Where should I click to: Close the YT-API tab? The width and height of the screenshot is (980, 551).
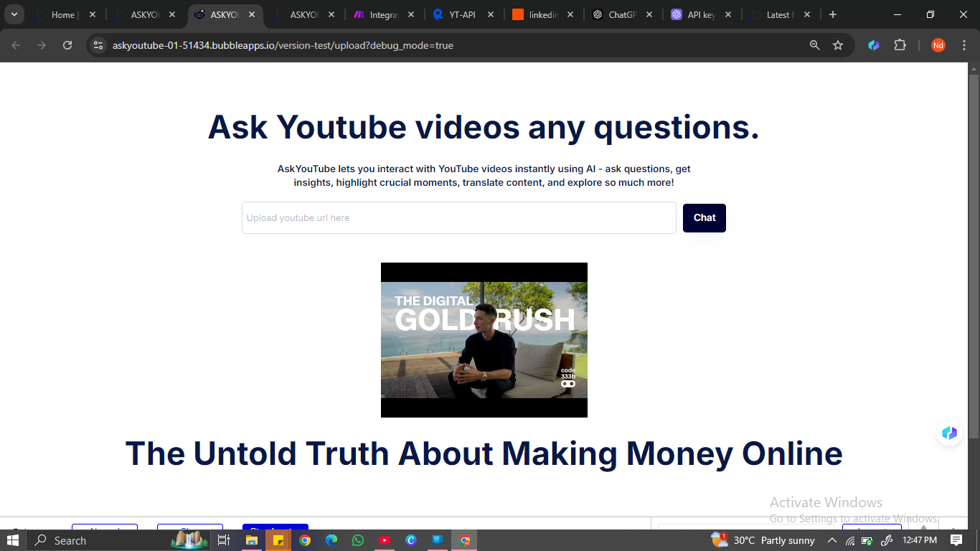click(x=491, y=14)
